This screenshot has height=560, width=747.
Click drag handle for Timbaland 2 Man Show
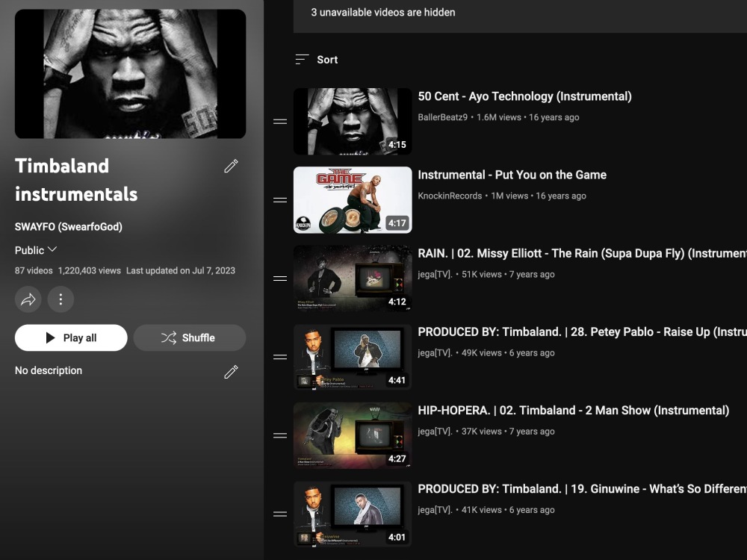coord(280,436)
